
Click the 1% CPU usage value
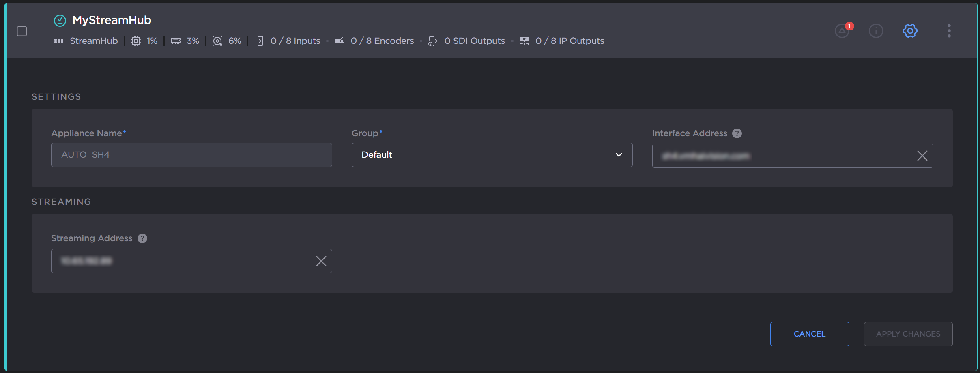click(152, 41)
